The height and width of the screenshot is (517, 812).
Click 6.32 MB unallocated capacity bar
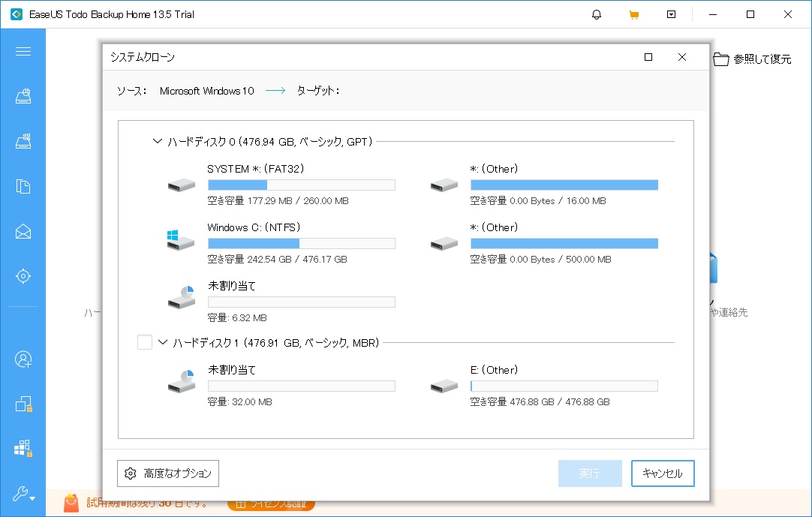click(302, 302)
